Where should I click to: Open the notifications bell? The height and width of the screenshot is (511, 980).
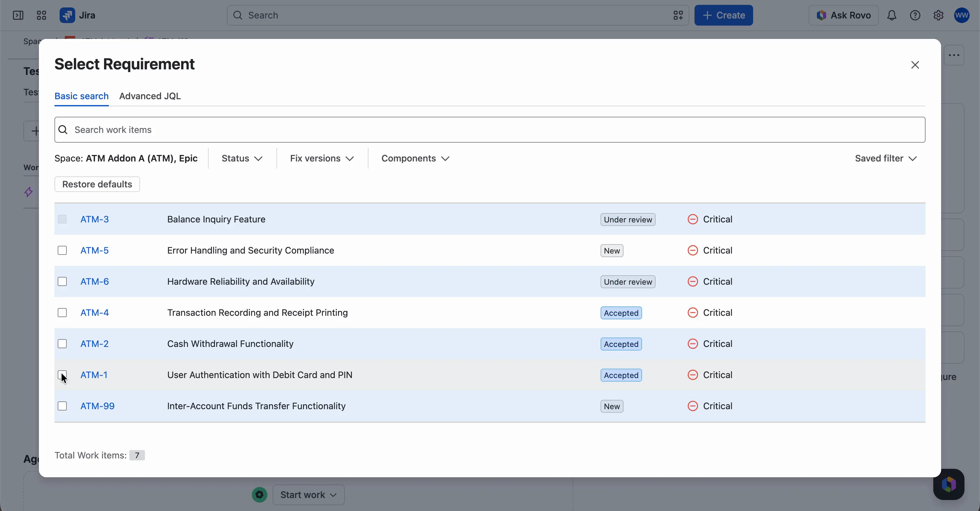[892, 15]
